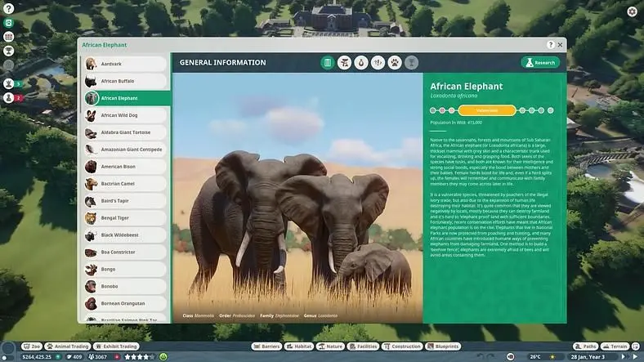Open the Barriers build menu

pyautogui.click(x=266, y=346)
